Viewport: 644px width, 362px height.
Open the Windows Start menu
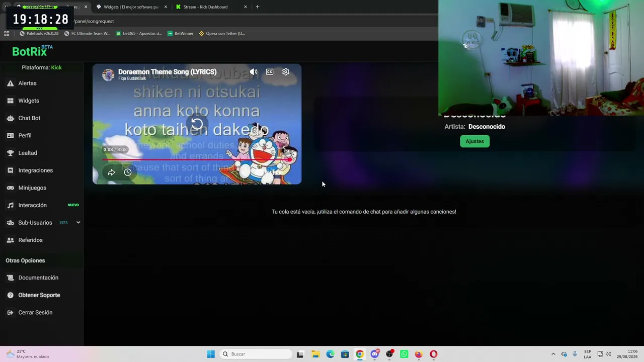pyautogui.click(x=211, y=354)
